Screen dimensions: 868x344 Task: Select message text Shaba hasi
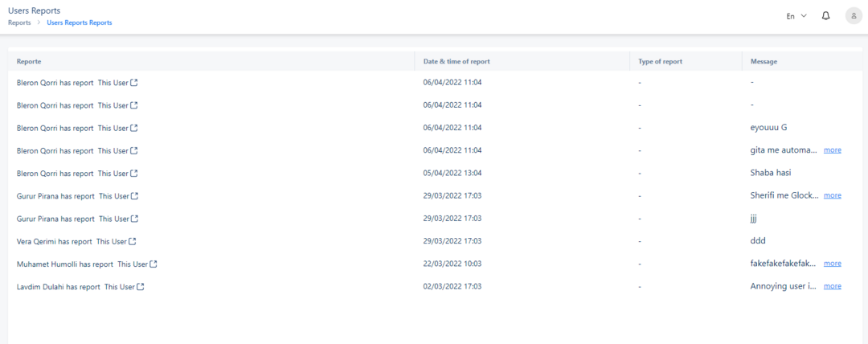click(771, 173)
